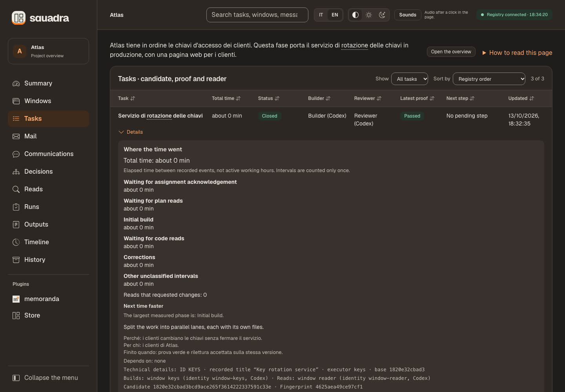Switch to the light theme sun icon
565x392 pixels.
[369, 15]
